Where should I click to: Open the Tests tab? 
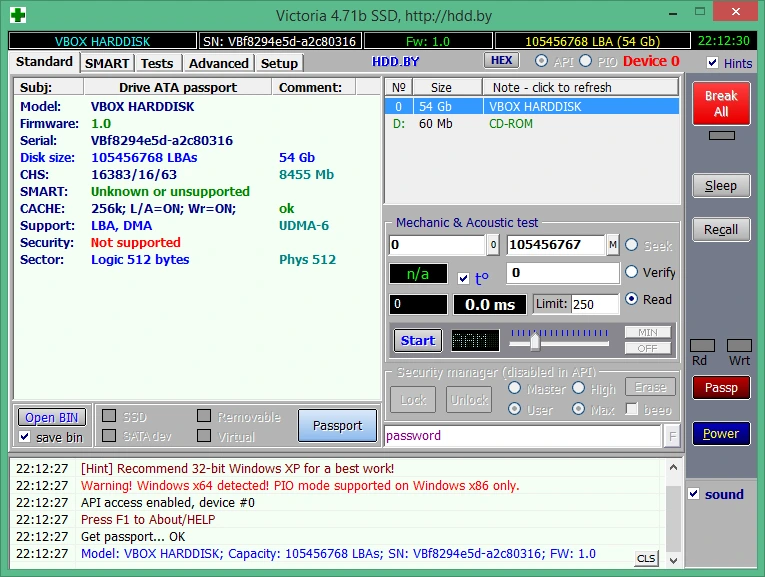[157, 63]
